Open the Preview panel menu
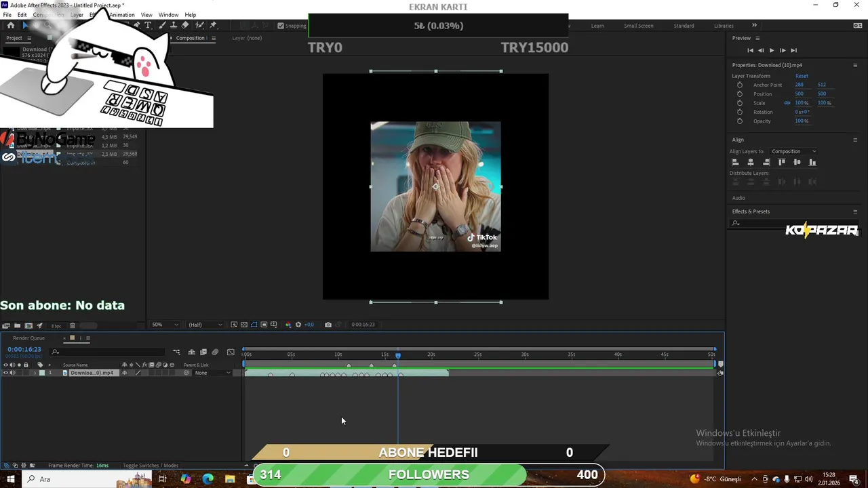Screen dimensions: 868x488 point(757,38)
